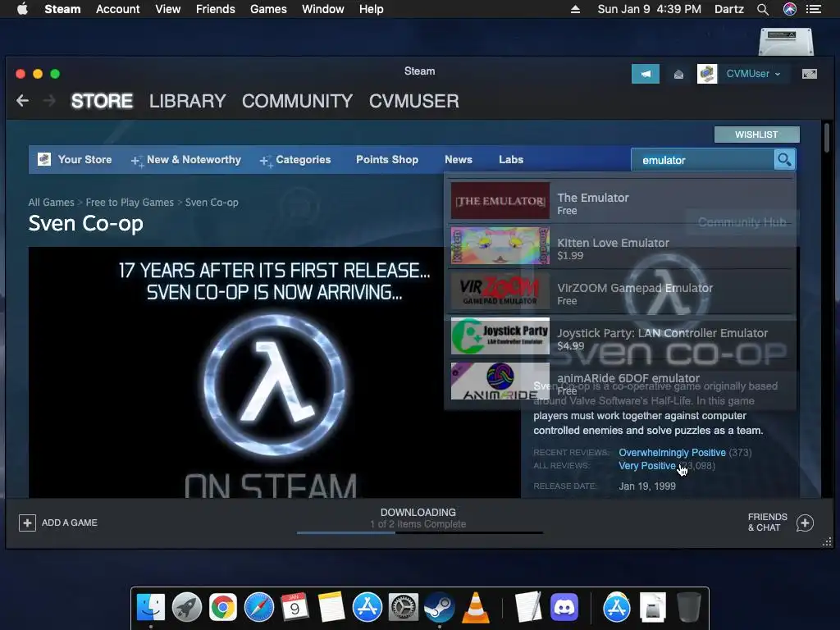Click the downloading progress bar
The image size is (840, 630).
pos(419,532)
